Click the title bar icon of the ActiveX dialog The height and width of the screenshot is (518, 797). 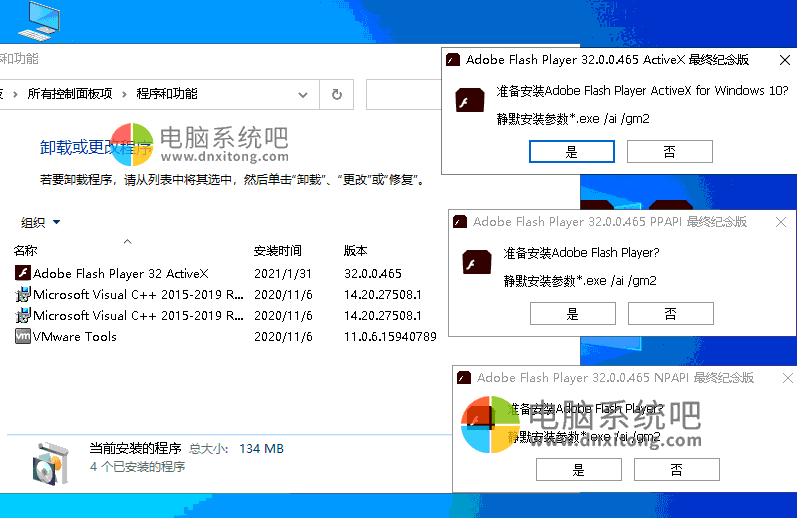tap(453, 59)
